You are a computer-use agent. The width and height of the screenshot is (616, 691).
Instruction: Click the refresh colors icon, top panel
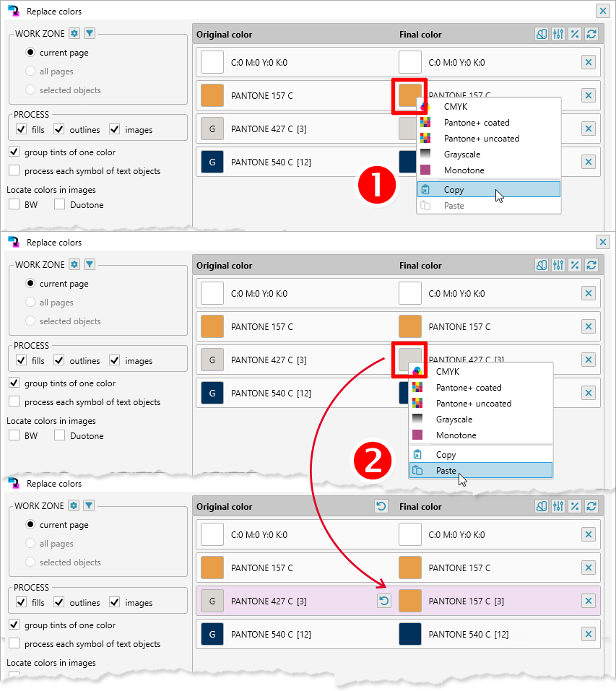pos(591,34)
